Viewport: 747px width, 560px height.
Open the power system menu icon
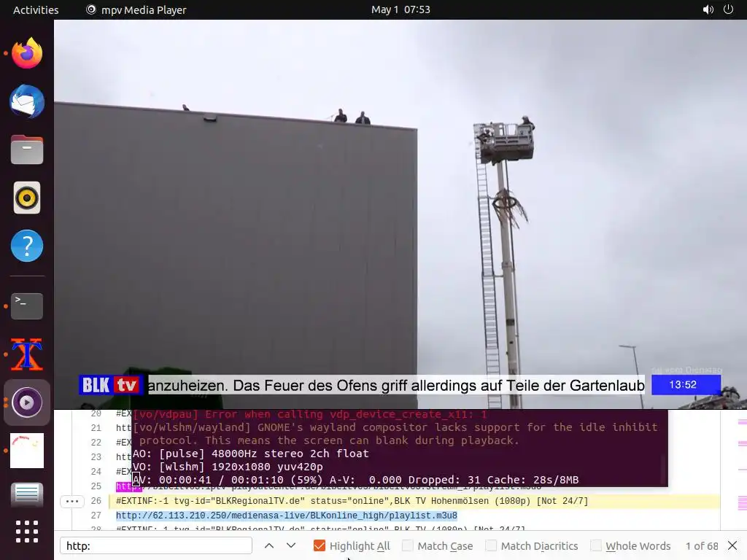click(728, 9)
